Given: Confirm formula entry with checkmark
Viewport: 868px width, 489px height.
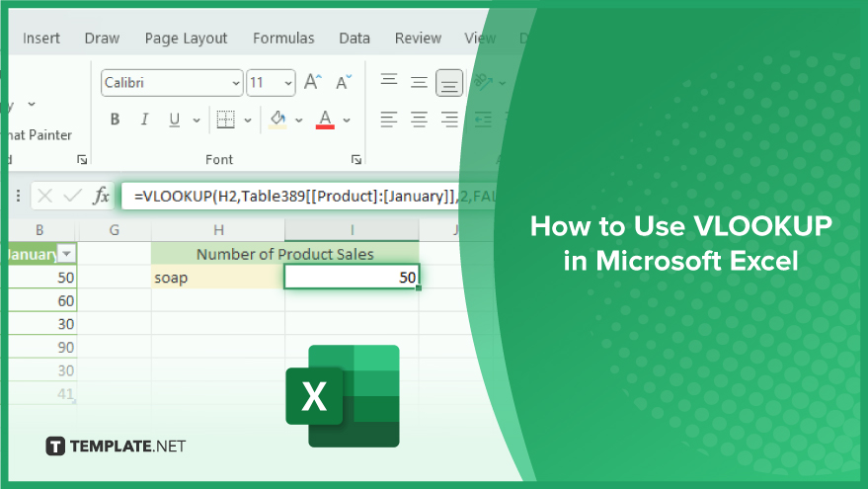Looking at the screenshot, I should click(72, 196).
